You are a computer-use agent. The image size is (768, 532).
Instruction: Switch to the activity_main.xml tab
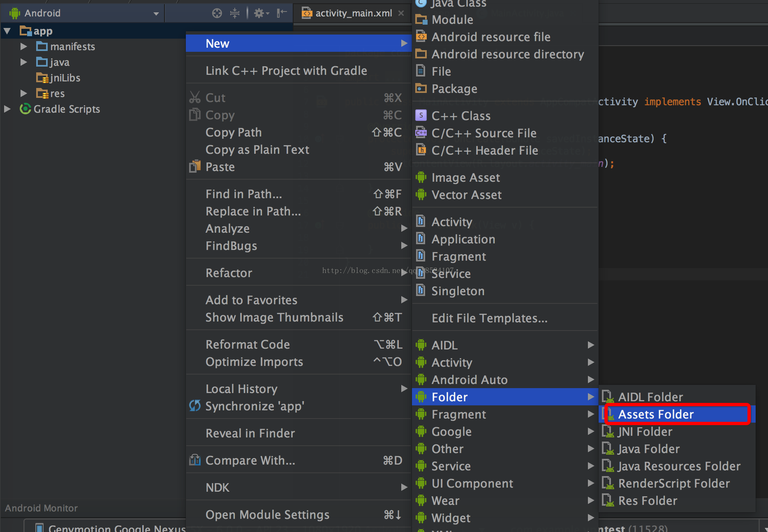tap(353, 13)
